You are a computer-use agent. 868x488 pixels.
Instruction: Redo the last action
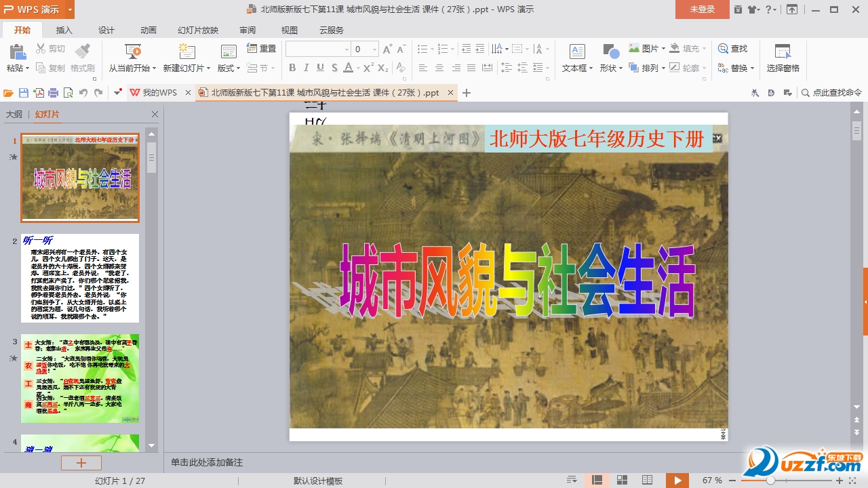point(98,93)
